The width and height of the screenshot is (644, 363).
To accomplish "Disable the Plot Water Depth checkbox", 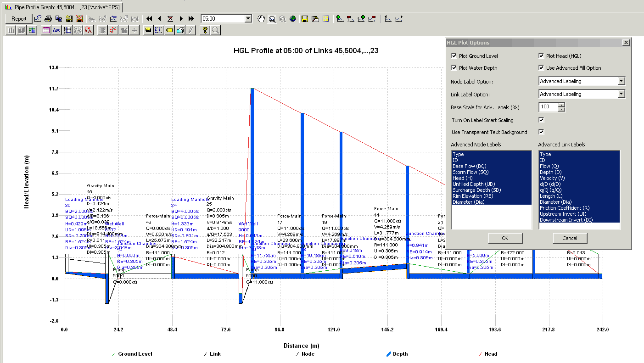I will coord(454,67).
